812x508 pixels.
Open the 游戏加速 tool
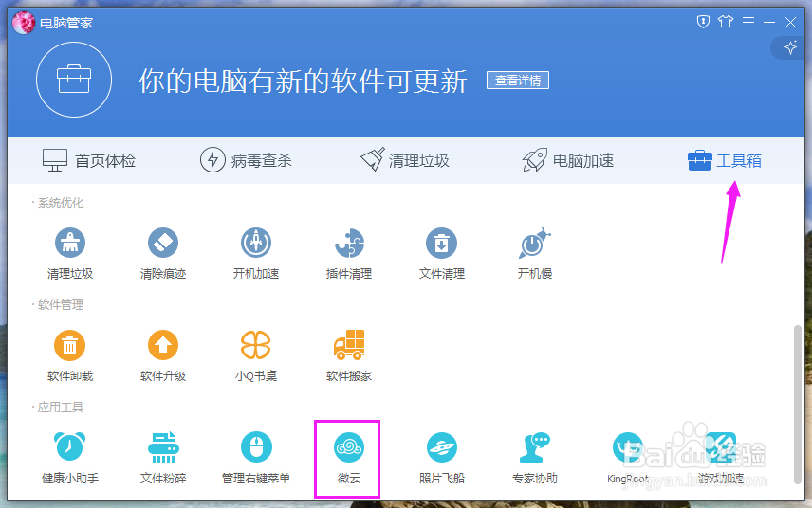pos(720,458)
